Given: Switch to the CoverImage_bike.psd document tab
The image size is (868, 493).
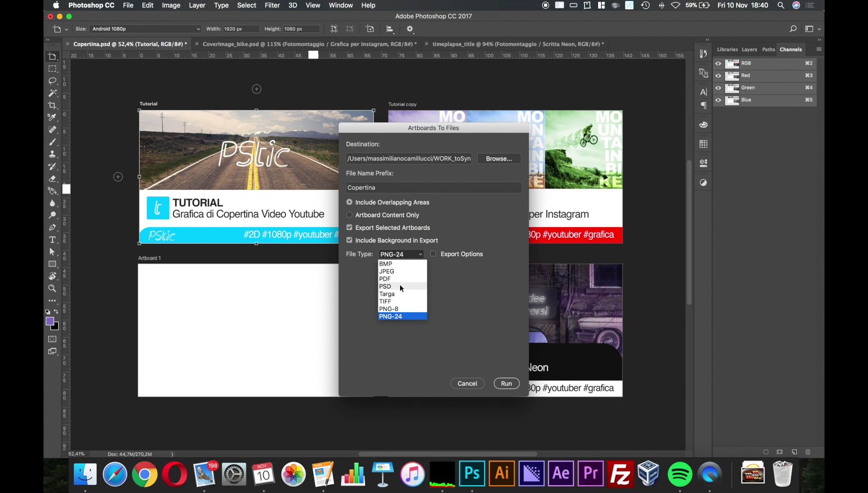Looking at the screenshot, I should pyautogui.click(x=310, y=44).
